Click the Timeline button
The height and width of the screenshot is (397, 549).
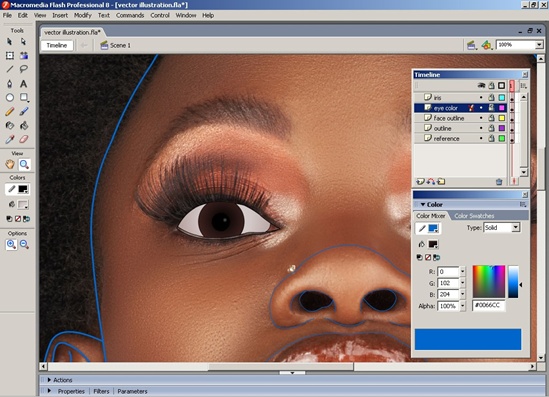coord(57,45)
